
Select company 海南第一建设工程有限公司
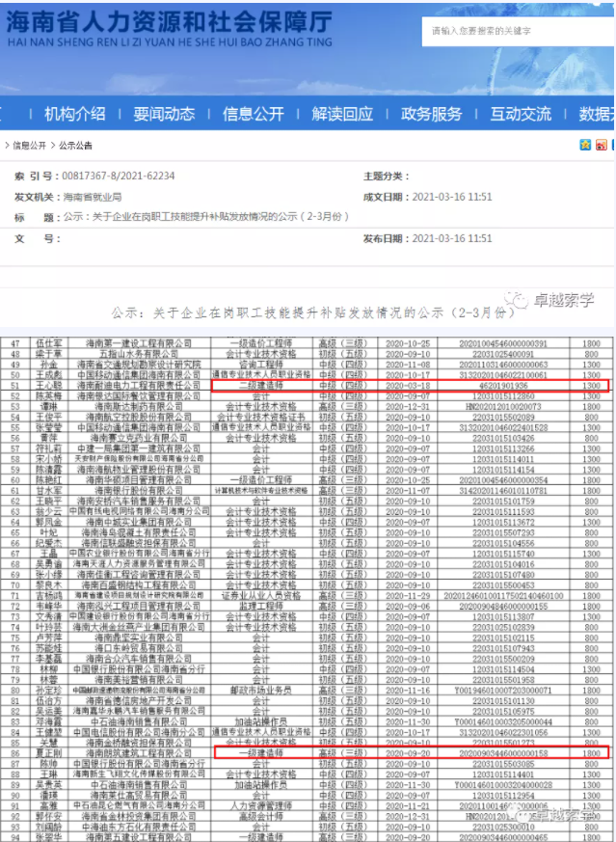pos(139,343)
